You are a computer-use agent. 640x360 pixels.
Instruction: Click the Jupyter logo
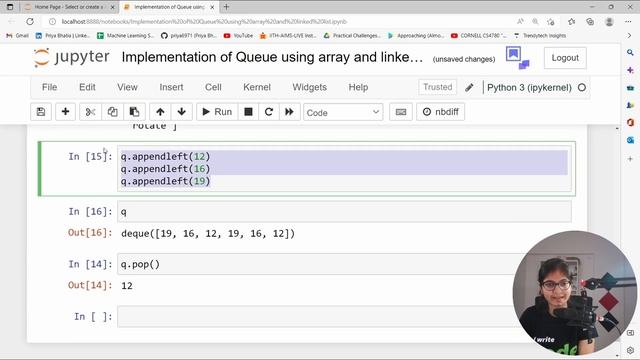point(72,58)
